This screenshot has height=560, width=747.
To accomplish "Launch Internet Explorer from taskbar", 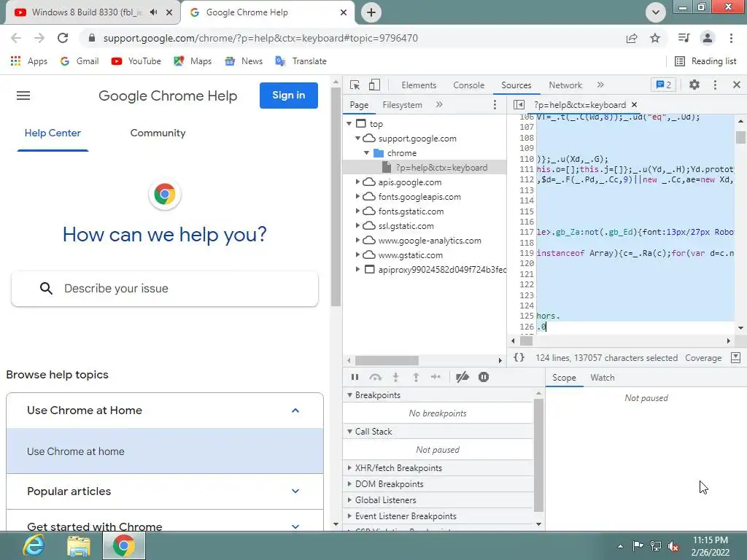I will tap(34, 545).
